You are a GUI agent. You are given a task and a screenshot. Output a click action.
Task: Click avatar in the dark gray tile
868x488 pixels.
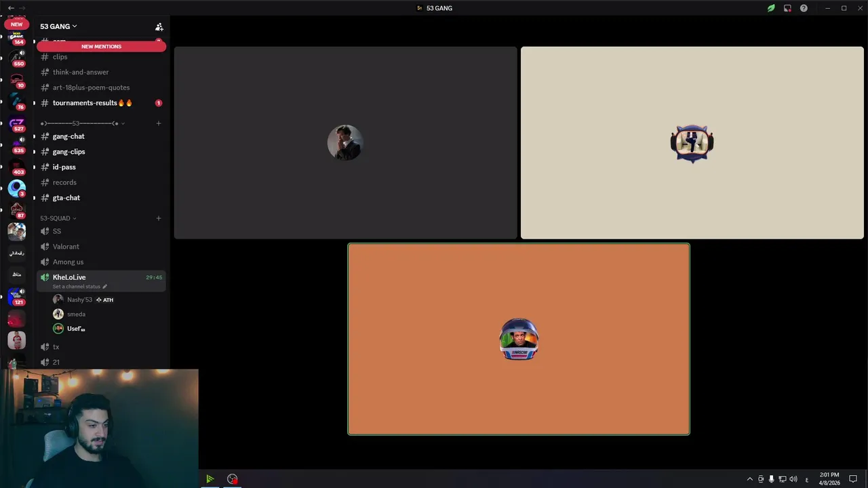point(345,142)
